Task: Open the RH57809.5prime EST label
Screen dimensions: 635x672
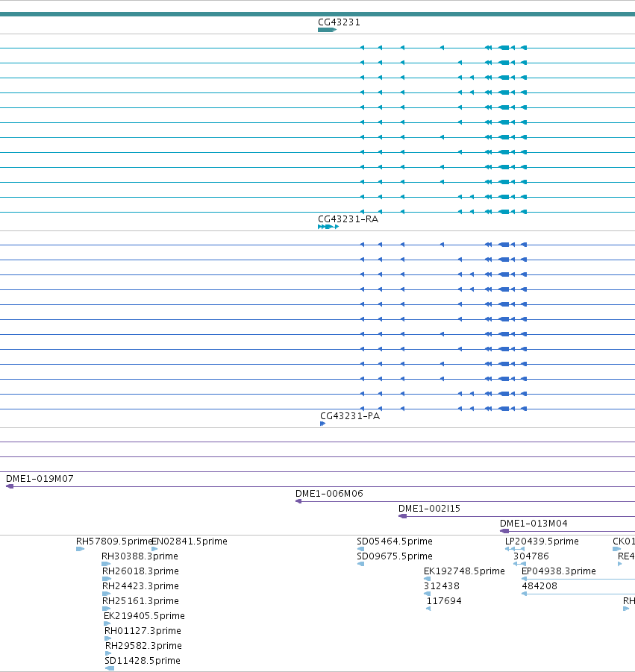Action: pyautogui.click(x=114, y=541)
